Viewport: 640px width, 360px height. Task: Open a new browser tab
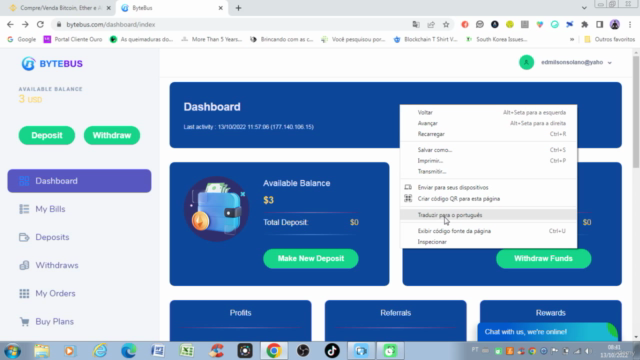click(x=238, y=8)
